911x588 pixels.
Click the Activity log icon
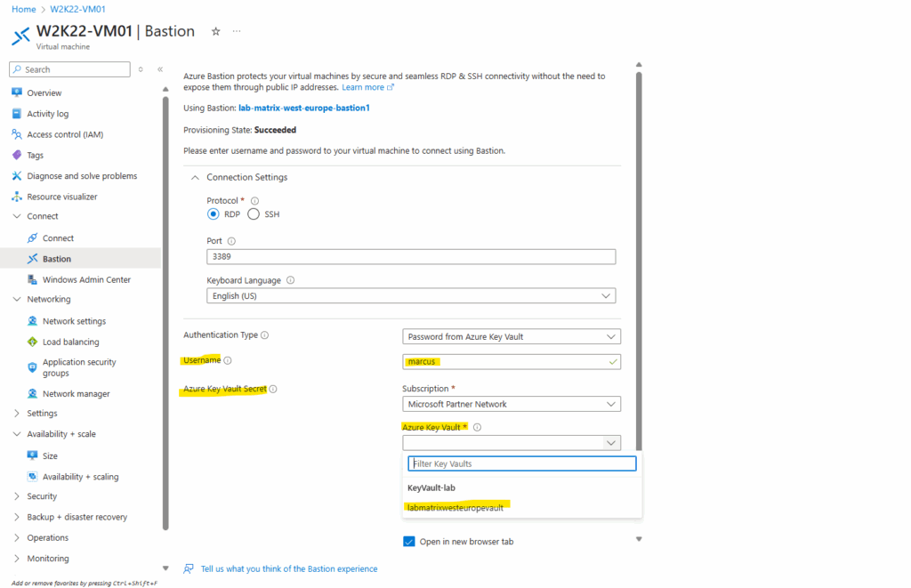(17, 113)
